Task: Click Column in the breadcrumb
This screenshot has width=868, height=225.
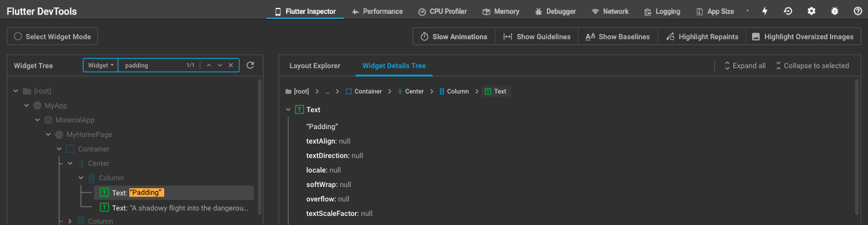Action: point(454,92)
